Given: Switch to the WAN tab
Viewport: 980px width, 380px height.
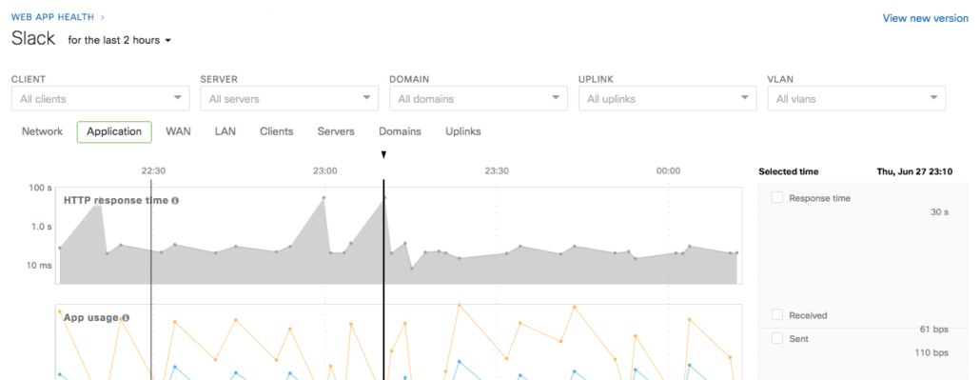Looking at the screenshot, I should 178,131.
